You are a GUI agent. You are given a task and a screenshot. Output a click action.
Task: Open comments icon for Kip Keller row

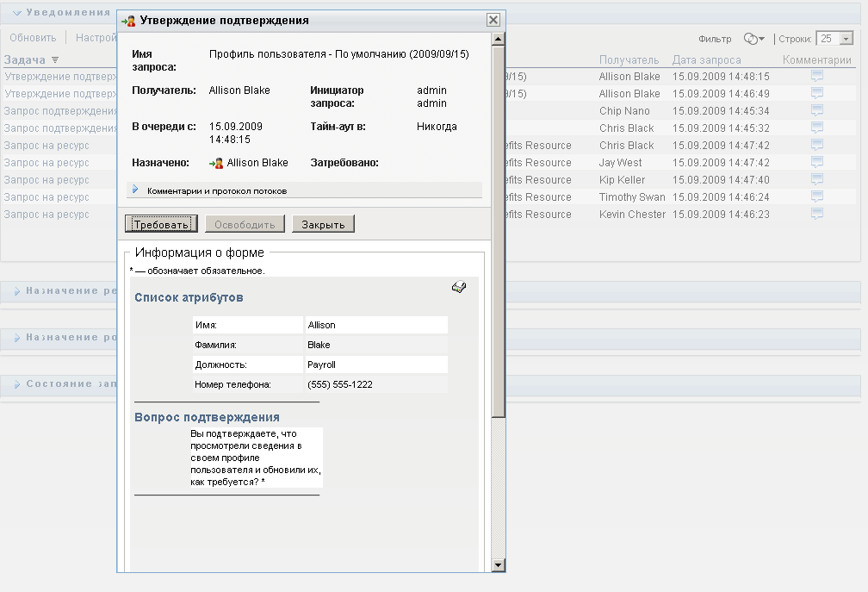click(816, 179)
